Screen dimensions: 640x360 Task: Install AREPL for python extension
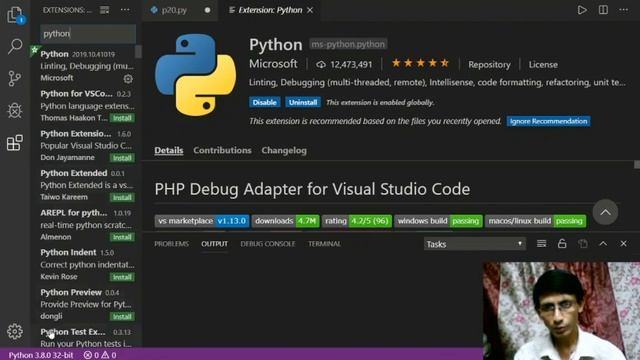[122, 237]
